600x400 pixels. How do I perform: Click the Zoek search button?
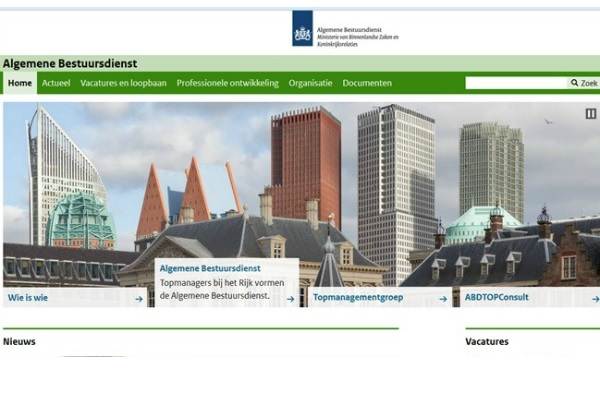pos(584,83)
